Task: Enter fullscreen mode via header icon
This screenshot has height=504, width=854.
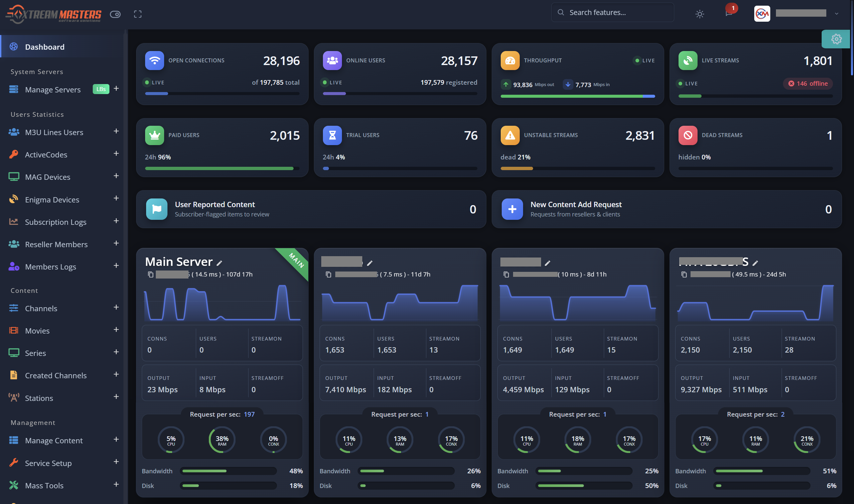Action: pos(137,14)
